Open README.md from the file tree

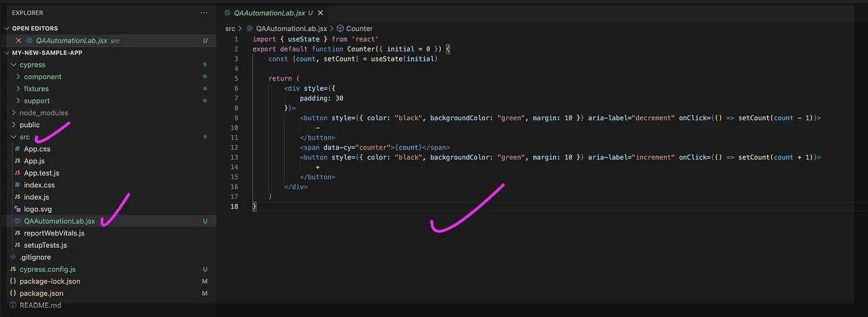(40, 305)
